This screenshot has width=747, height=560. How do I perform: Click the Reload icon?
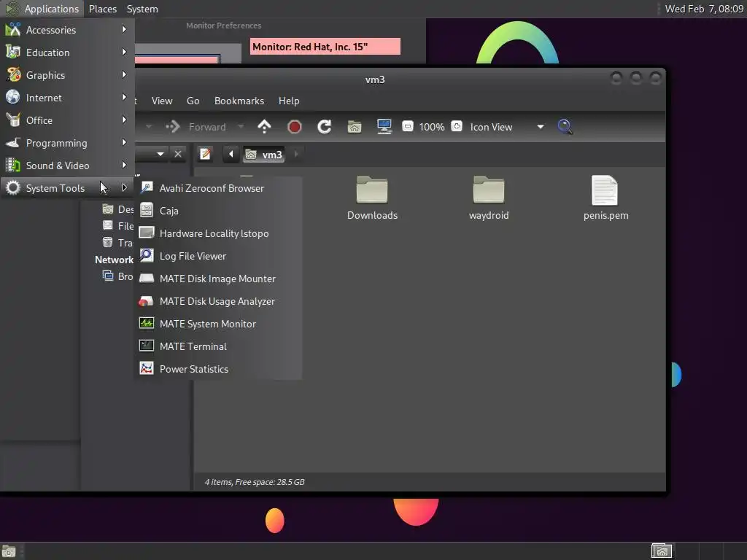coord(325,127)
